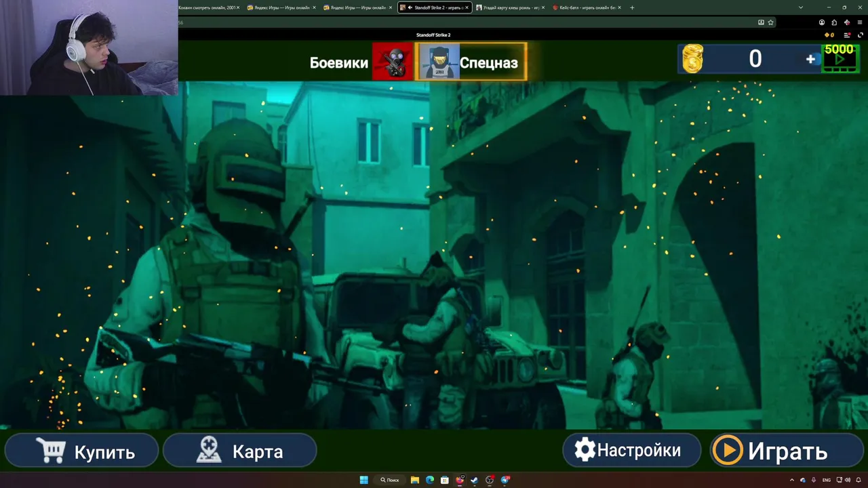The height and width of the screenshot is (488, 868).
Task: Open the volume speaker tray icon
Action: click(x=848, y=480)
